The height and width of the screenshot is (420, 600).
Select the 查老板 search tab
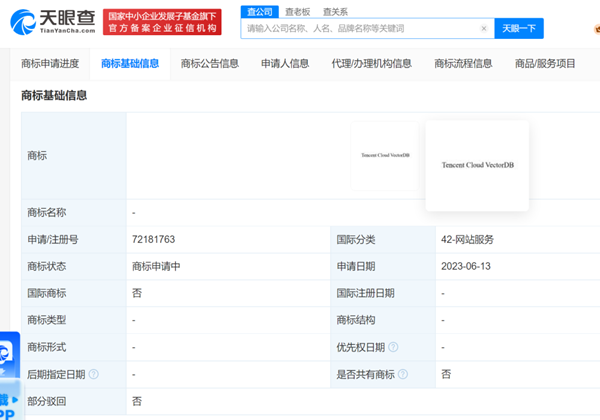298,11
